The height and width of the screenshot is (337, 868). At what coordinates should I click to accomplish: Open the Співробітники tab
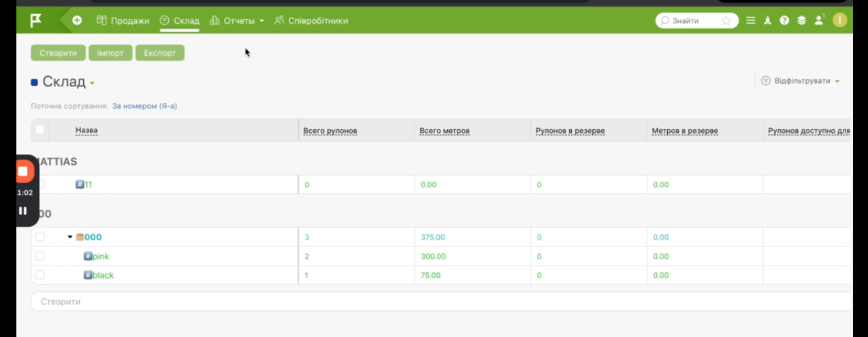point(311,20)
